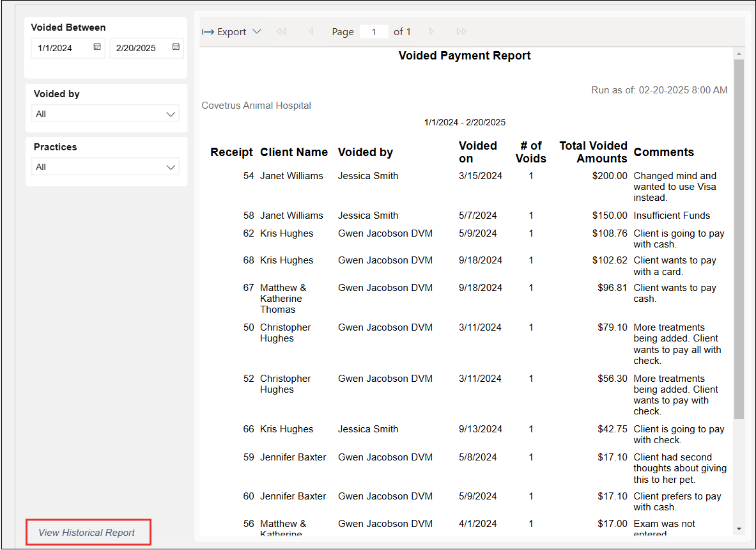Image resolution: width=756 pixels, height=550 pixels.
Task: Click the report vertical scrollbar thumb
Action: pos(739,239)
